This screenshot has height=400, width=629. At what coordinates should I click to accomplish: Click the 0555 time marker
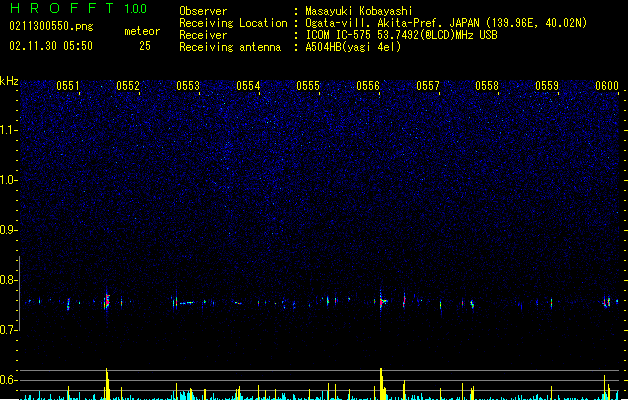308,86
